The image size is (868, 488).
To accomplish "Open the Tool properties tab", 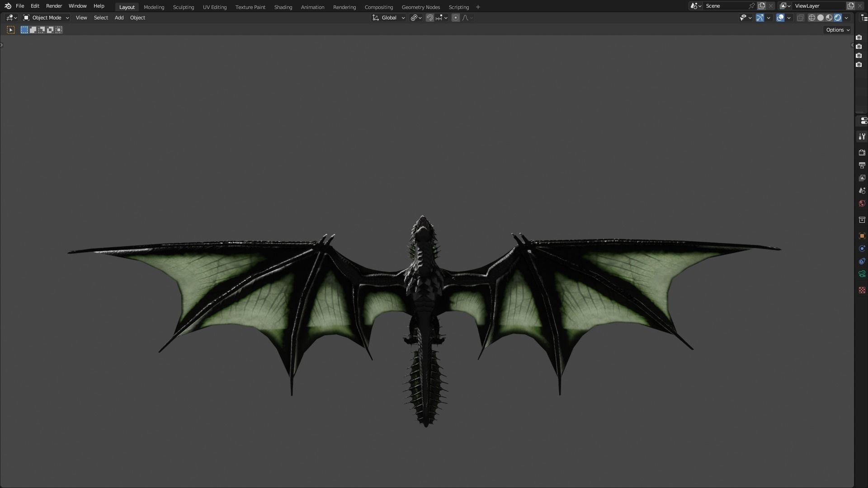I will [x=862, y=136].
